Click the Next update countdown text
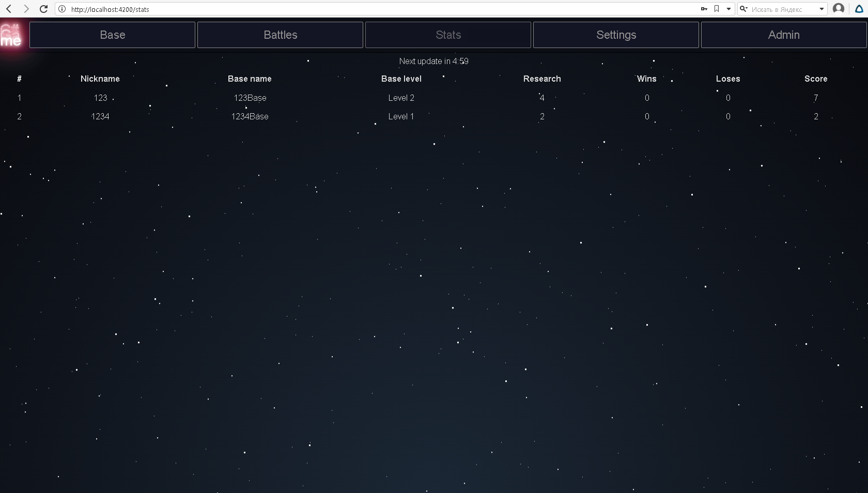 click(x=434, y=61)
